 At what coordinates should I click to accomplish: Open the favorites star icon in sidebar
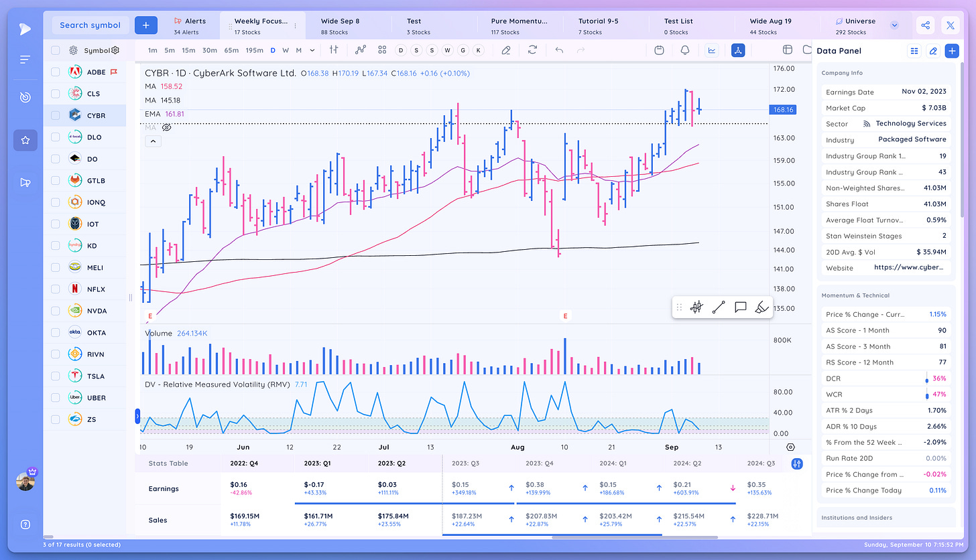[x=25, y=141]
